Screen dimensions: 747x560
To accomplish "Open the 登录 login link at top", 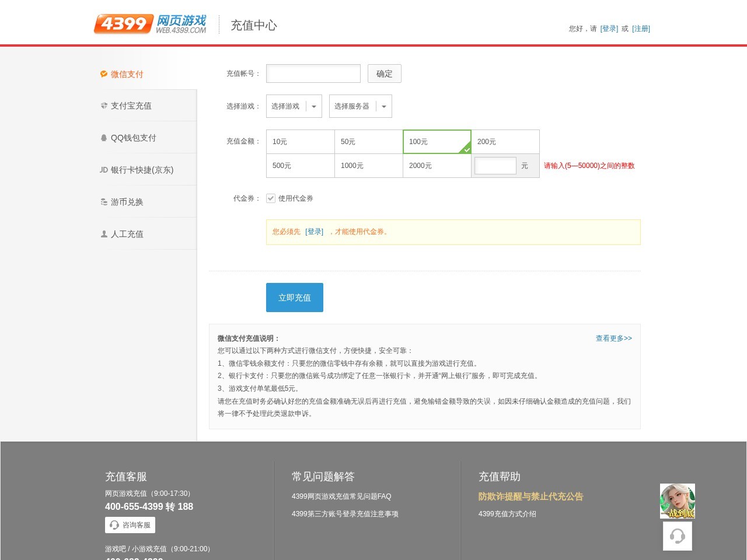I will [609, 28].
